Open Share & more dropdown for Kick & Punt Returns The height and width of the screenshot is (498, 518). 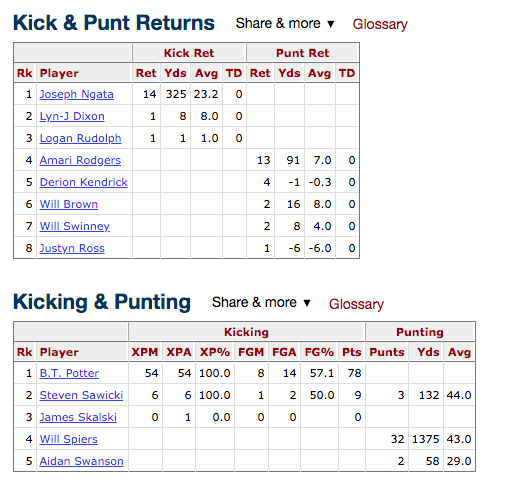[x=285, y=24]
